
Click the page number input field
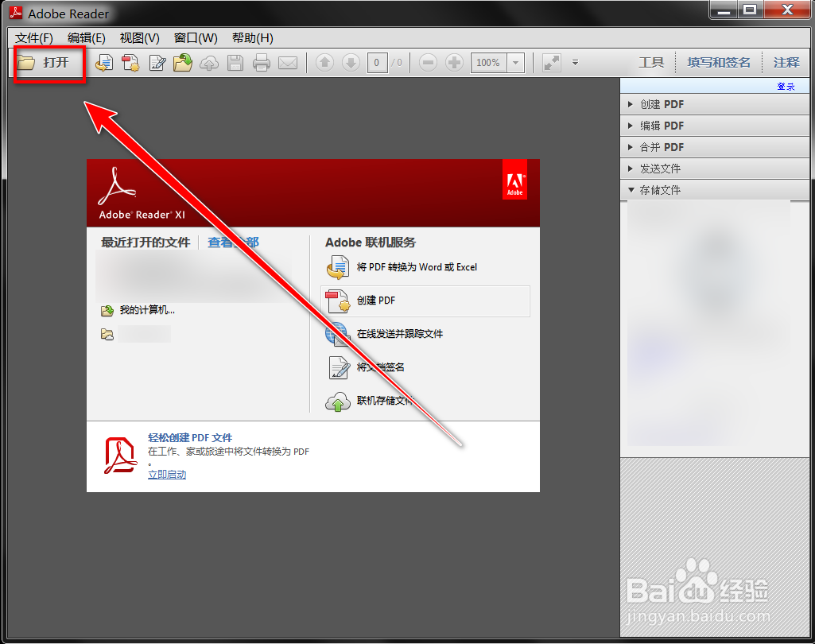click(377, 63)
